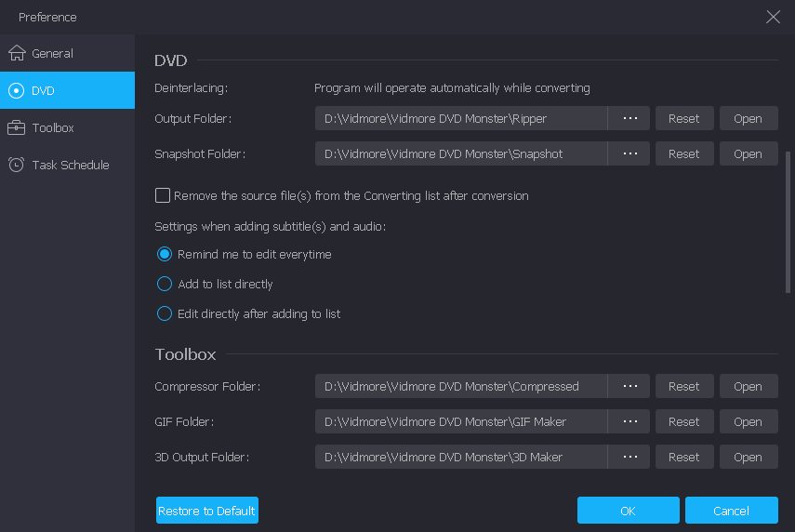Click the DVD disc icon in sidebar
The width and height of the screenshot is (795, 532).
(x=16, y=90)
